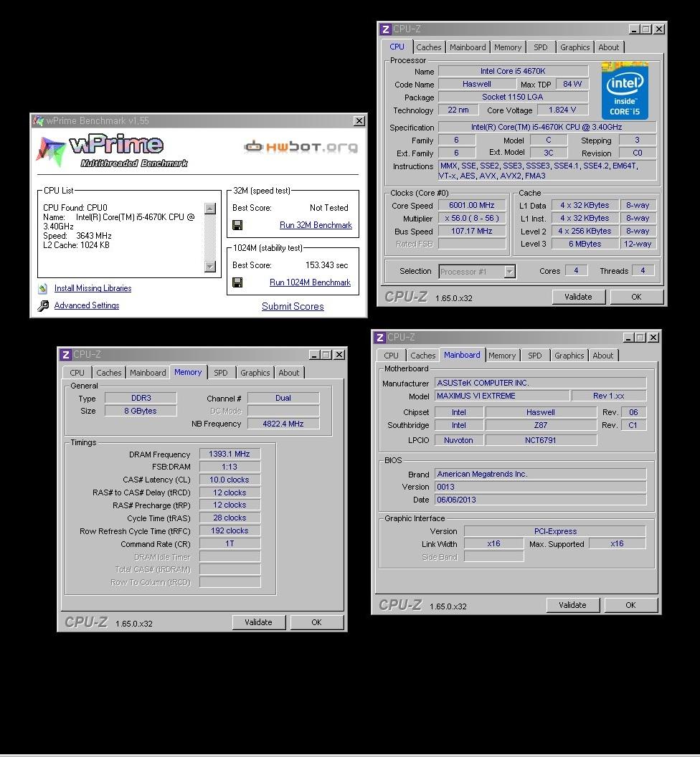The image size is (700, 757).
Task: Click the Install Missing Libraries icon
Action: coord(43,288)
